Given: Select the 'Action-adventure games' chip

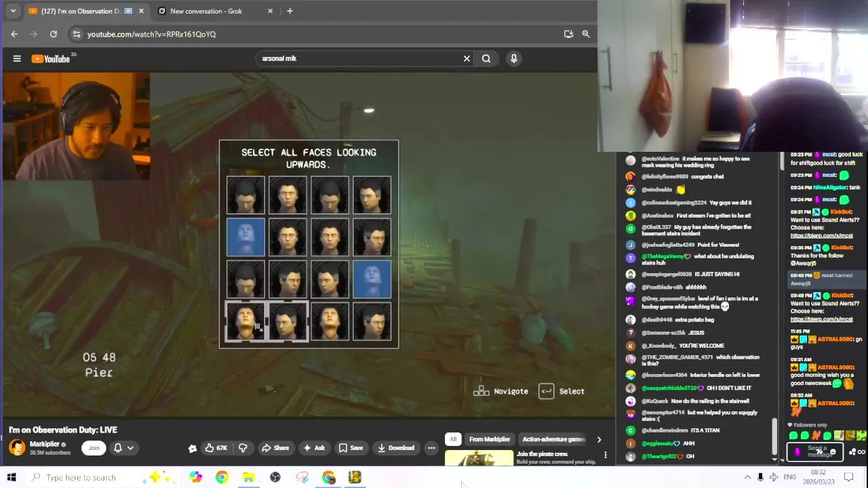Looking at the screenshot, I should coord(553,439).
